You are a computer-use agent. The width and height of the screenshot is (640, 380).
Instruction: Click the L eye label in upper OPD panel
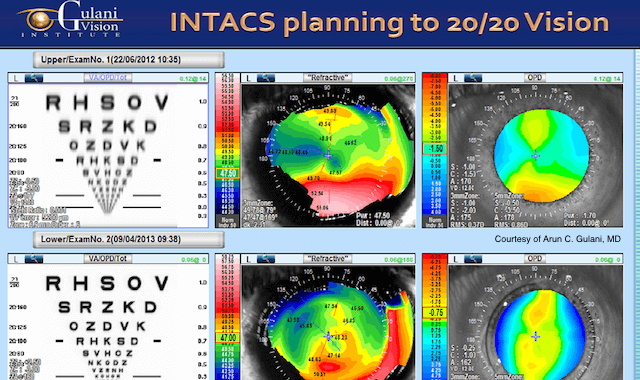pos(456,78)
